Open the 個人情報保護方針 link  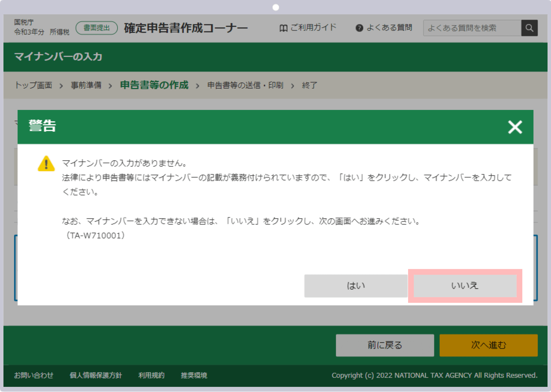point(96,375)
